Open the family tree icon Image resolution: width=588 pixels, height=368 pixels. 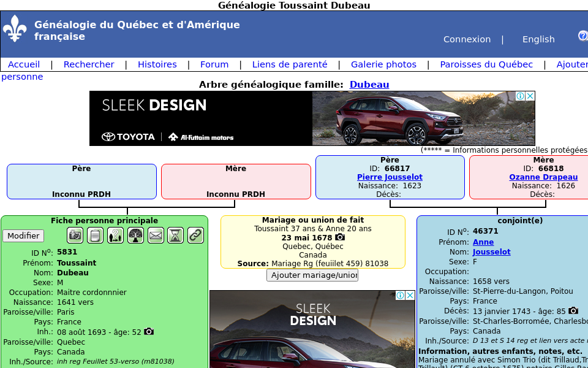point(135,235)
